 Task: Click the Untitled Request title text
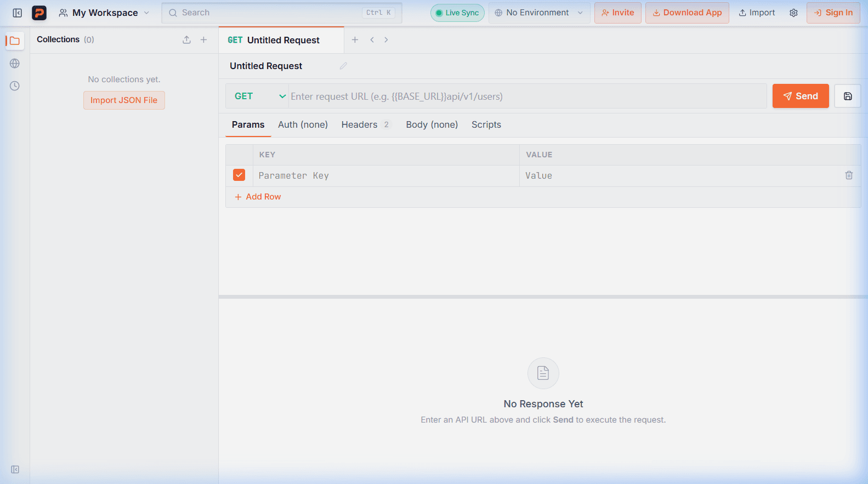click(266, 66)
